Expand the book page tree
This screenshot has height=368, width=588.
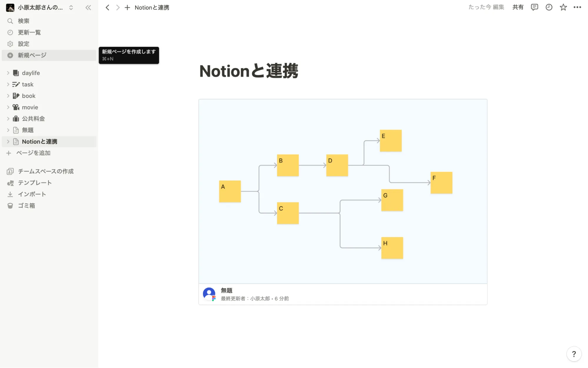(x=8, y=96)
